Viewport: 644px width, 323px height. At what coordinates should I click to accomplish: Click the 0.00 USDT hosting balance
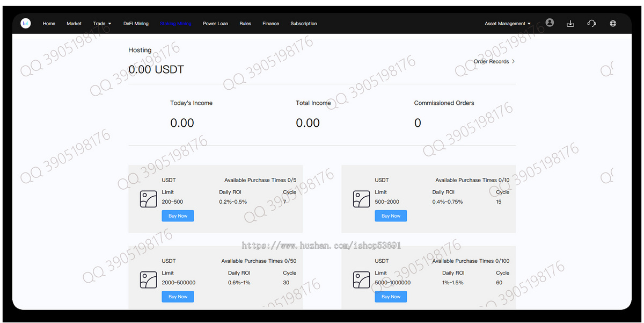pos(156,69)
